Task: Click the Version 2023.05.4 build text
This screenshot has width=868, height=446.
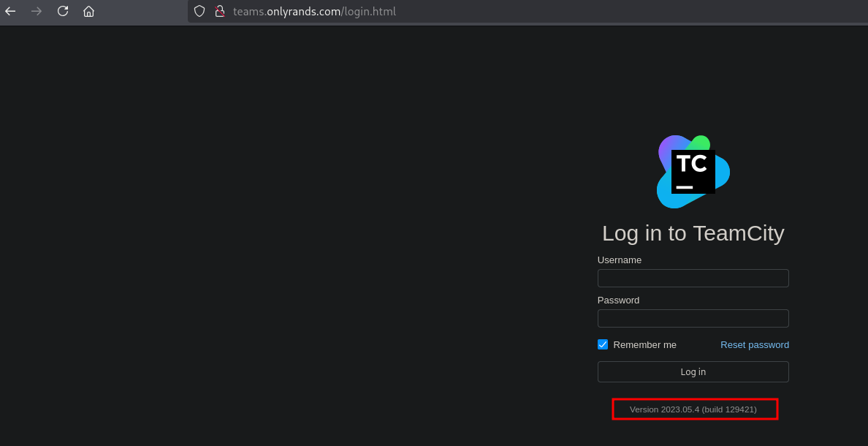Action: 693,409
